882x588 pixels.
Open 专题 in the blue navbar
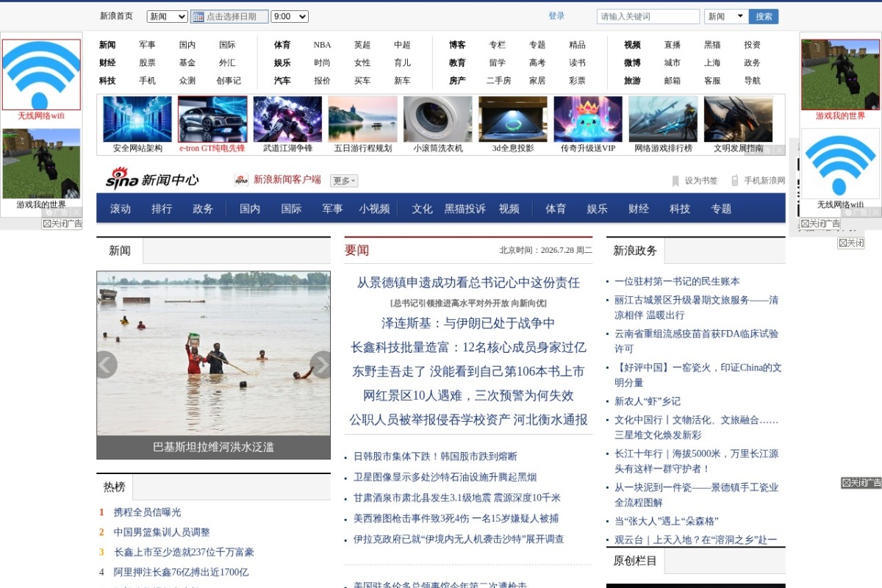click(721, 209)
